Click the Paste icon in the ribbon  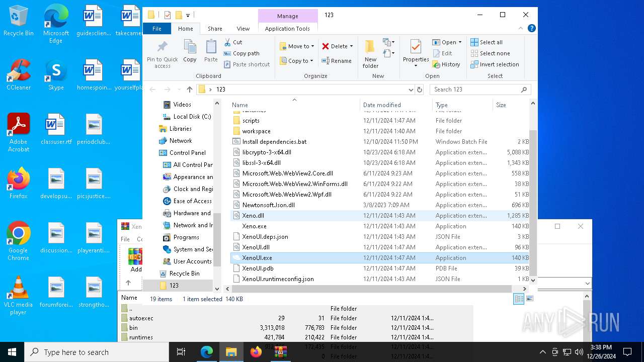(x=211, y=51)
